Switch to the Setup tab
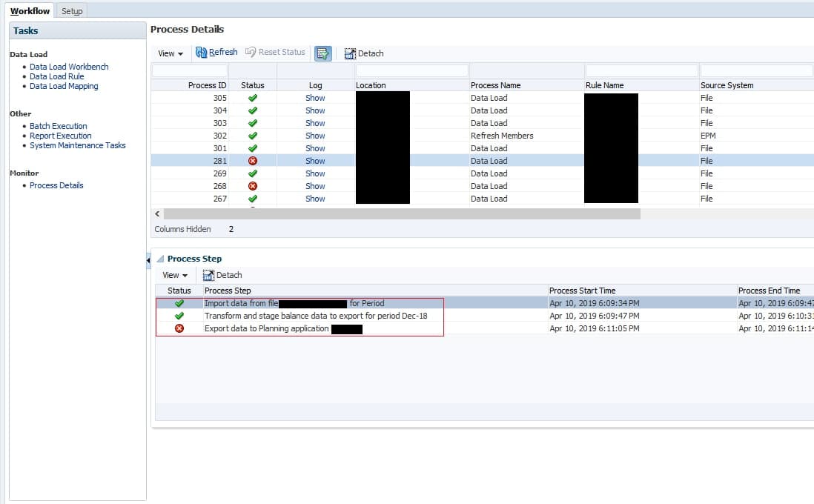Image resolution: width=814 pixels, height=504 pixels. coord(71,11)
